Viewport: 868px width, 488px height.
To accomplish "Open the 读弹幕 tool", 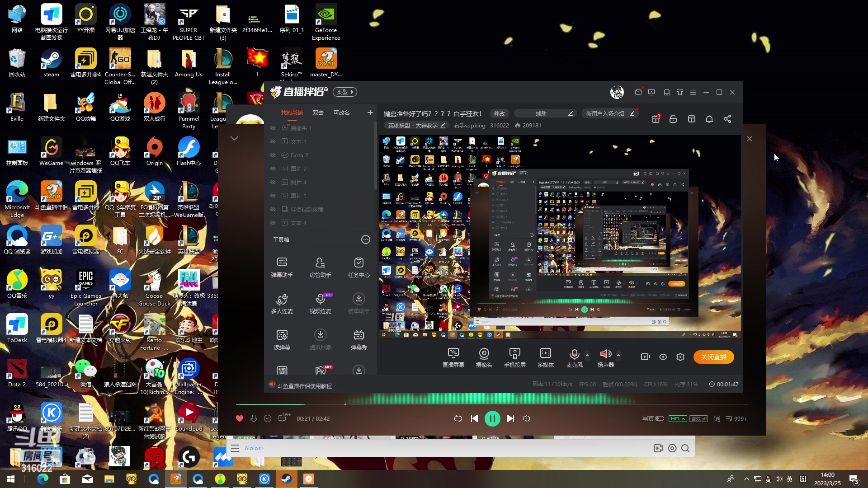I will (282, 339).
